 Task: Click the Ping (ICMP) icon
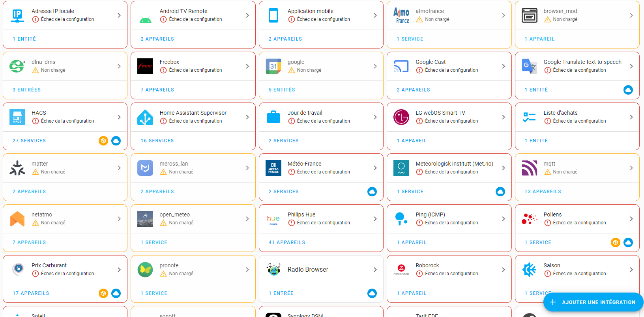(401, 219)
